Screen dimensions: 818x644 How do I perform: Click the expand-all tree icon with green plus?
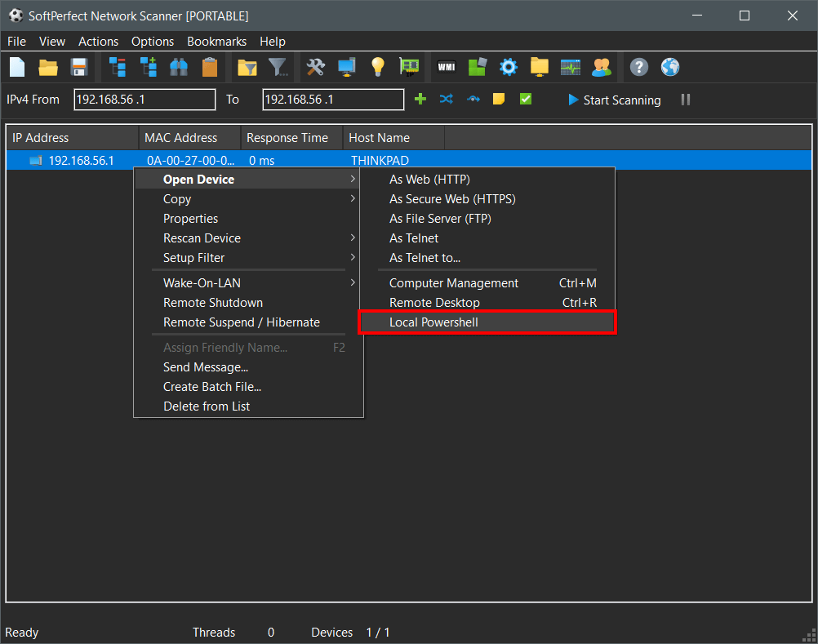coord(148,67)
